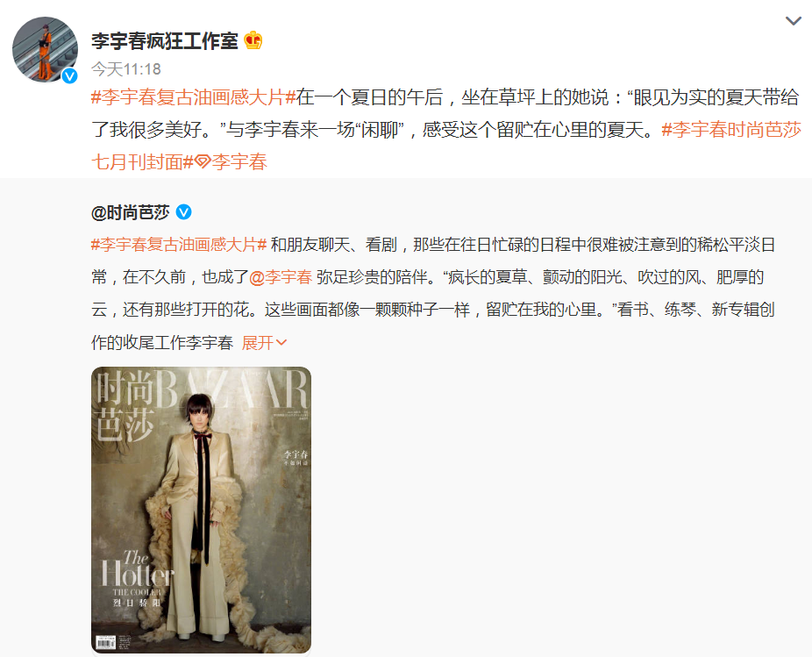Click the diamond super-topic icon before 李宇春

(203, 161)
